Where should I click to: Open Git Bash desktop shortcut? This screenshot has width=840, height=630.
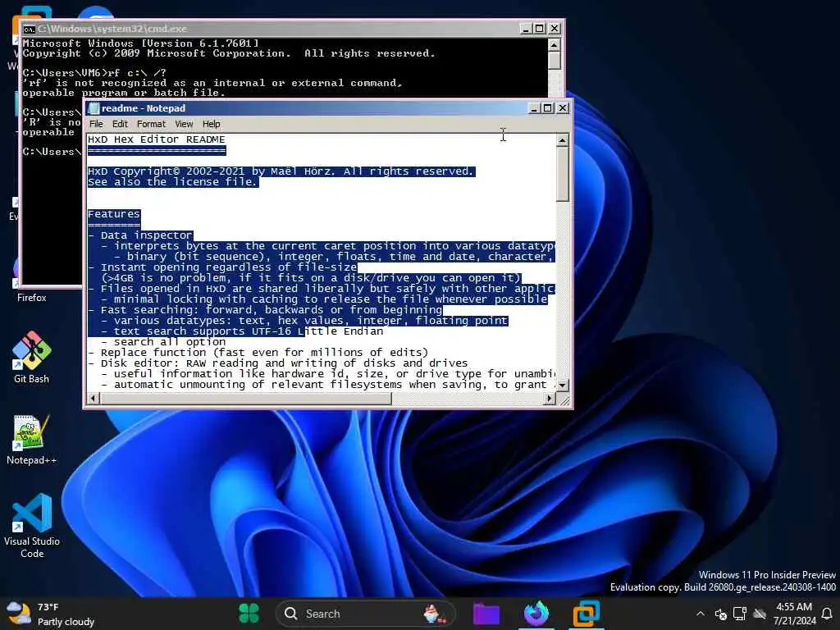[x=32, y=357]
